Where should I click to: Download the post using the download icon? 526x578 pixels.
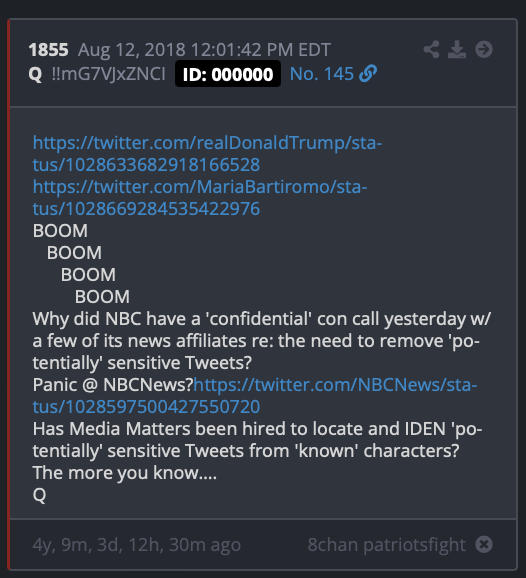pyautogui.click(x=457, y=49)
